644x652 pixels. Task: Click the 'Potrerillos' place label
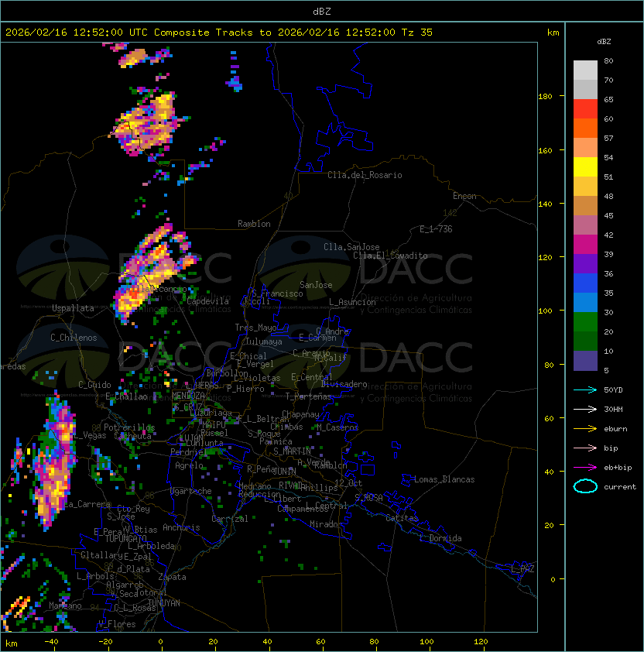pyautogui.click(x=129, y=427)
